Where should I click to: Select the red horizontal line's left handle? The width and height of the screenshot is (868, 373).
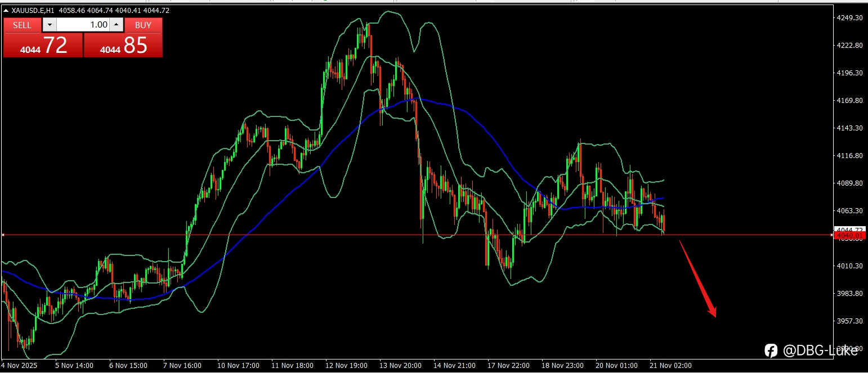(3, 235)
